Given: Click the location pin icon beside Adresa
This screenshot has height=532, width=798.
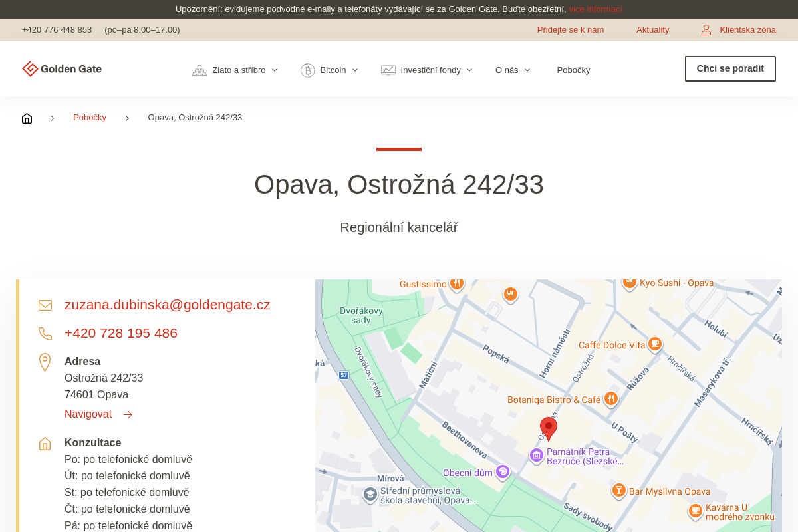Looking at the screenshot, I should pos(45,362).
